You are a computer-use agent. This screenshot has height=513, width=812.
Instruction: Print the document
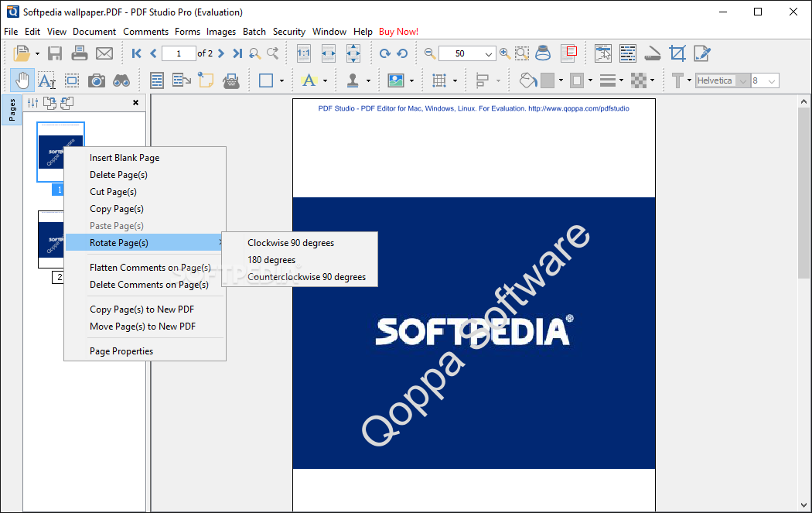tap(79, 53)
